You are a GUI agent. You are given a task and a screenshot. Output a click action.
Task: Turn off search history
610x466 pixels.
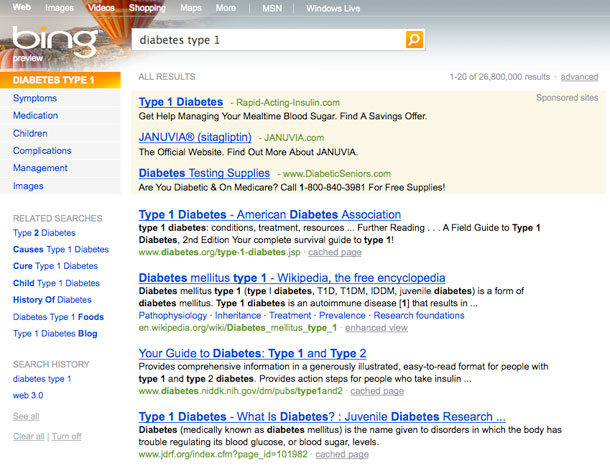(x=67, y=437)
